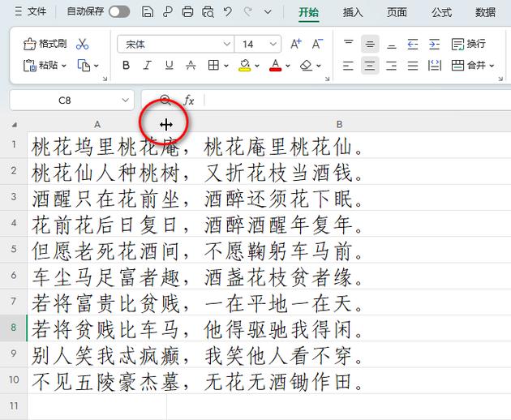
Task: Toggle underline formatting
Action: click(169, 65)
